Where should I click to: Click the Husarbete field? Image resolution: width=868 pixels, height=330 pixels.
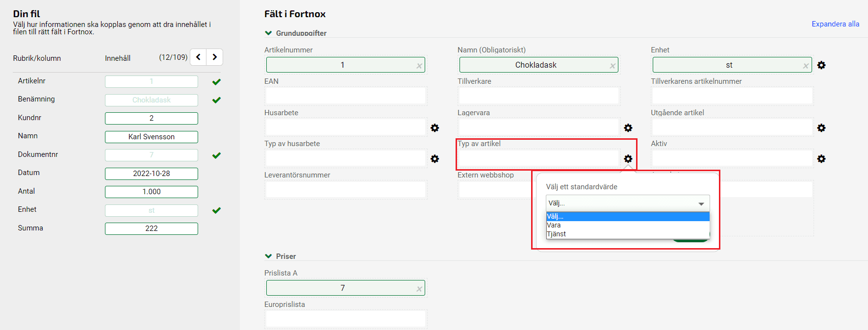click(x=346, y=127)
